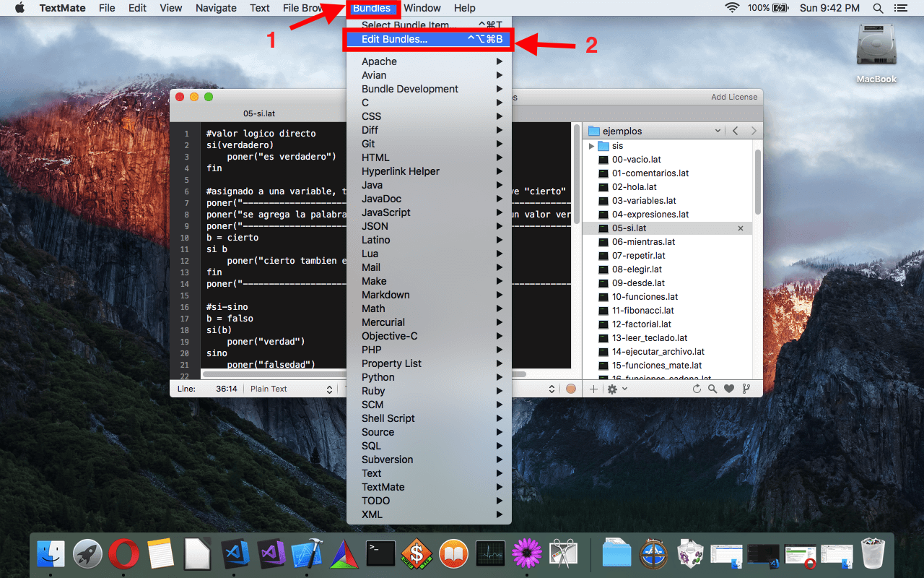Click the file browser back arrow
The image size is (924, 578).
735,131
